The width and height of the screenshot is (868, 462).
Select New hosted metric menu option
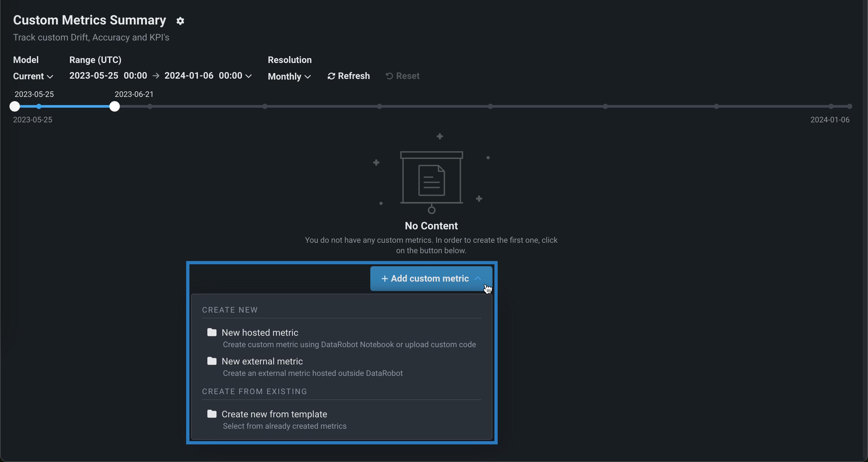[260, 333]
